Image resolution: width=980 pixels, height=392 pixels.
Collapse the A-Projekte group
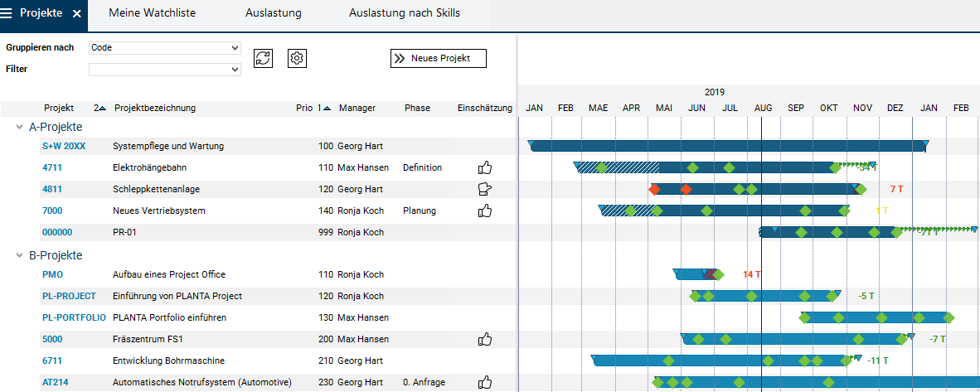pyautogui.click(x=20, y=127)
